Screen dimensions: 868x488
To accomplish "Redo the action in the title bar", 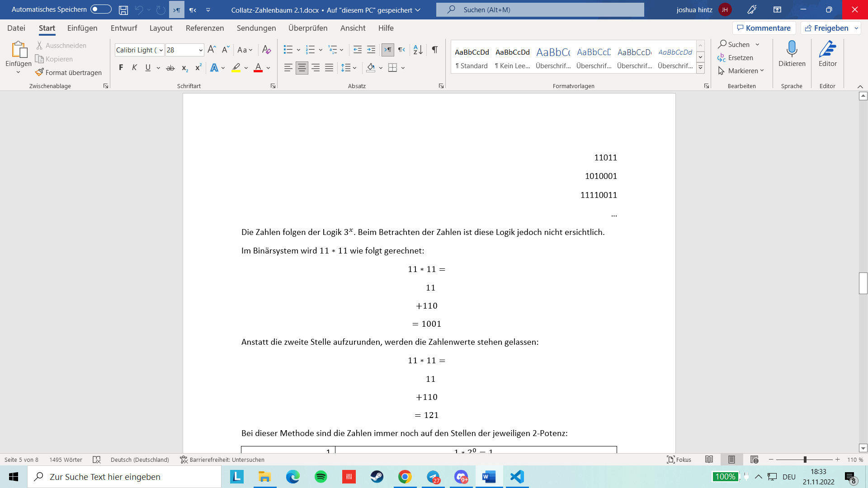I will point(160,9).
